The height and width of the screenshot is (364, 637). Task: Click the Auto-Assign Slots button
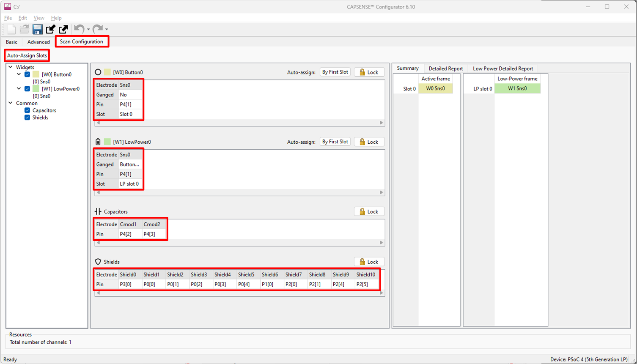[x=27, y=55]
